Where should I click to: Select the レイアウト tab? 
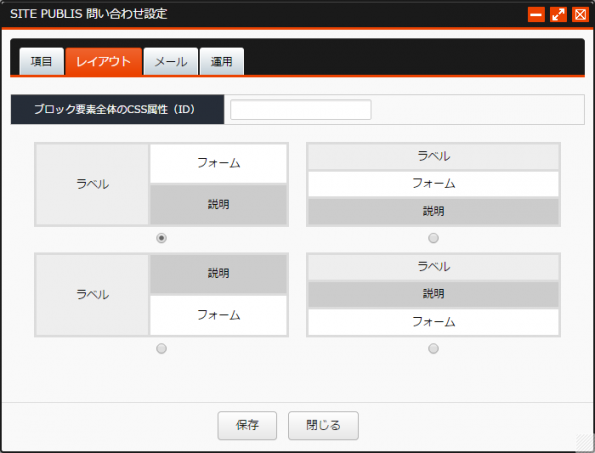tap(104, 61)
